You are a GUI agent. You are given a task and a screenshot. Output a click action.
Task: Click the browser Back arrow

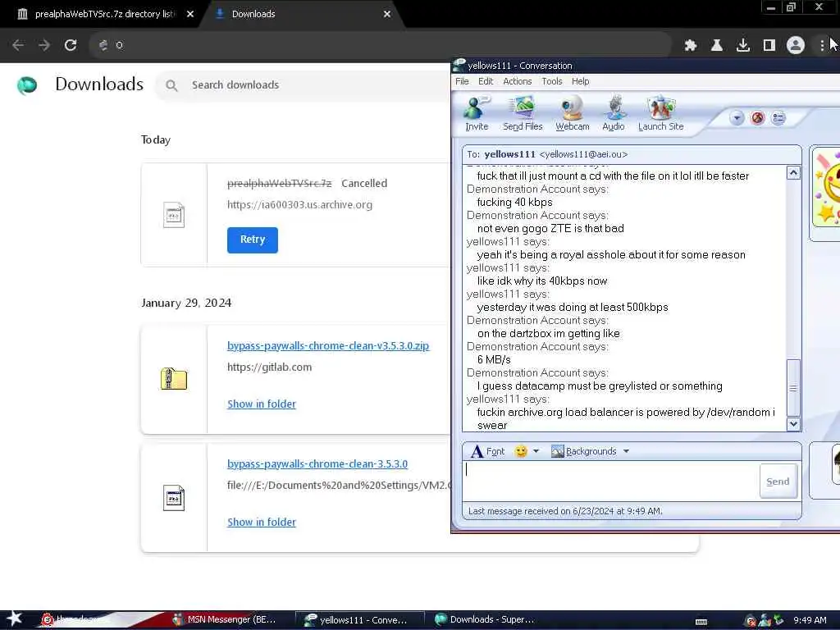(18, 45)
